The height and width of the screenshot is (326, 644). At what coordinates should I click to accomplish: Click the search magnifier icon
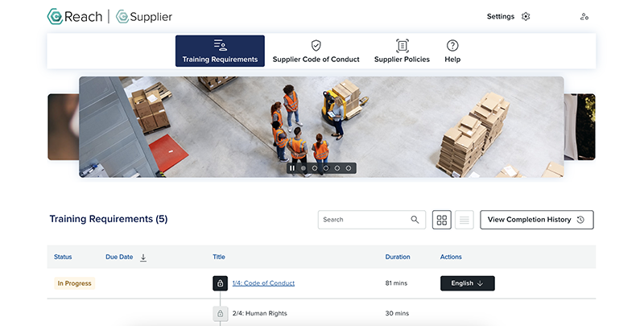[x=415, y=220]
